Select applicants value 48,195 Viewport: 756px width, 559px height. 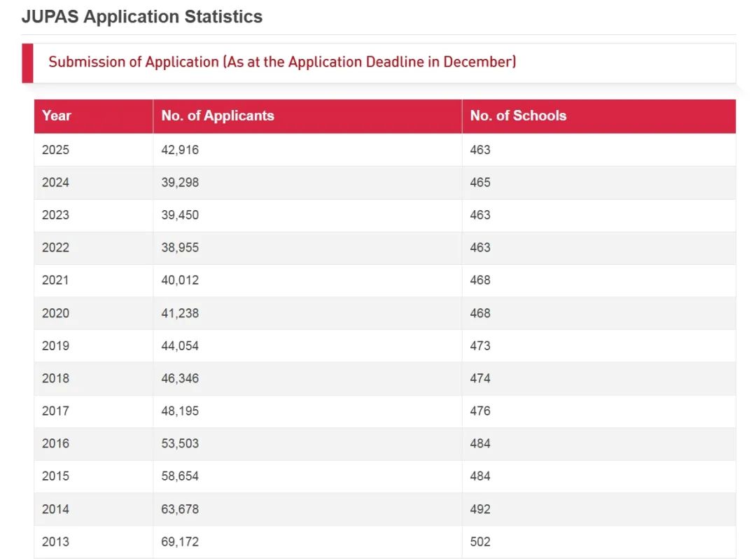[x=180, y=411]
